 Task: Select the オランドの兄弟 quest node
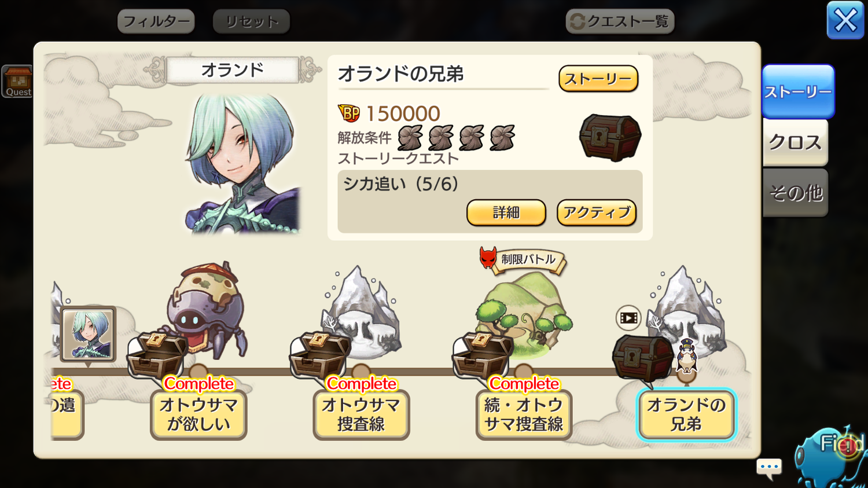pyautogui.click(x=686, y=414)
